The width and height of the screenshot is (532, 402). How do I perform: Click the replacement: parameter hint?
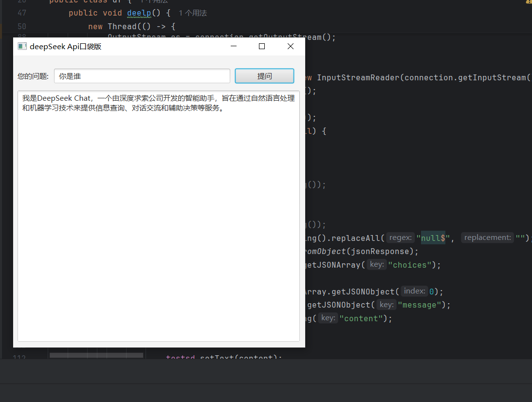[488, 238]
